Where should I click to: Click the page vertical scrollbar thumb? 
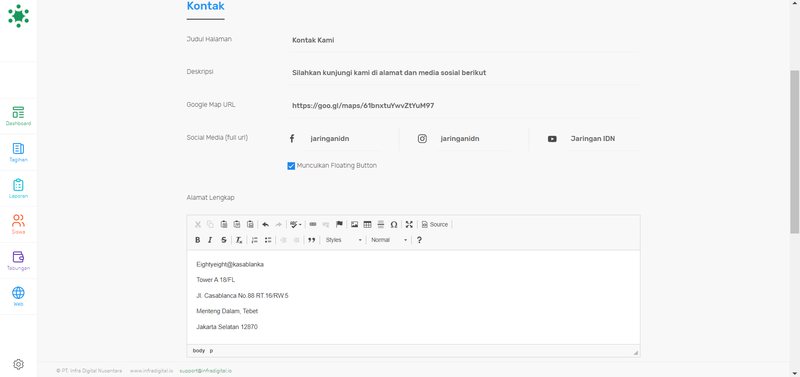[795, 153]
